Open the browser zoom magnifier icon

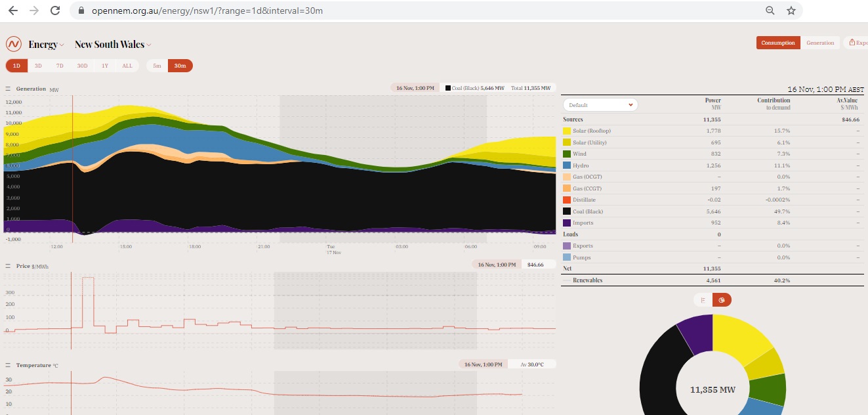coord(770,11)
